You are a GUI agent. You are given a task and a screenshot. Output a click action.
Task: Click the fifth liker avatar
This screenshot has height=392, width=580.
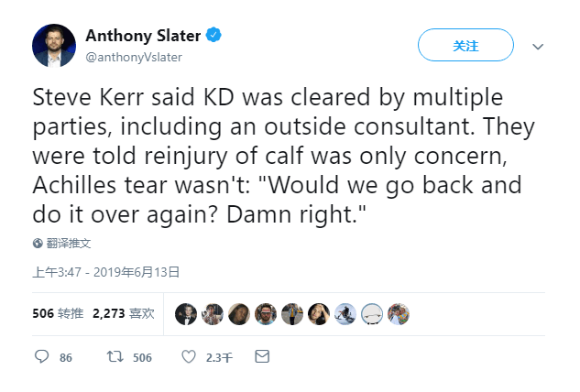point(292,313)
